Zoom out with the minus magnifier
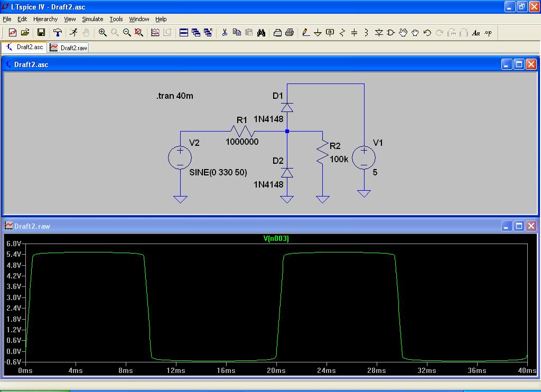 pyautogui.click(x=127, y=32)
